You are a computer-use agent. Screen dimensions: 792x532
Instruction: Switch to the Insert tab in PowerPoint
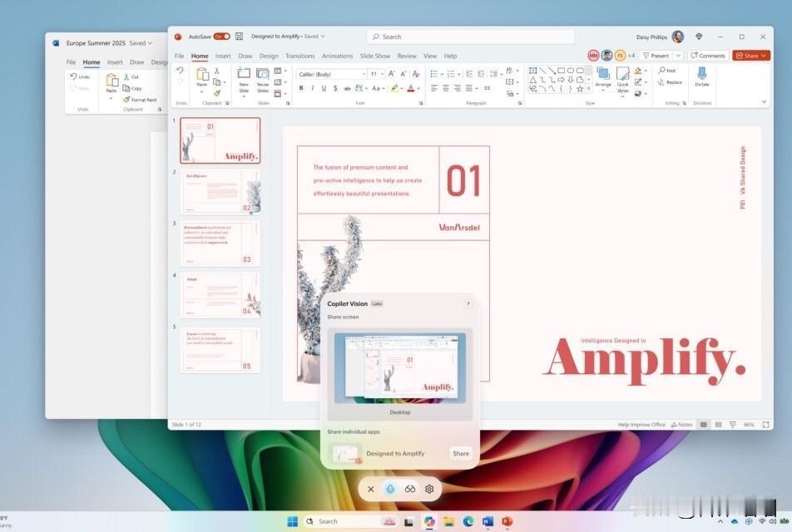coord(223,56)
